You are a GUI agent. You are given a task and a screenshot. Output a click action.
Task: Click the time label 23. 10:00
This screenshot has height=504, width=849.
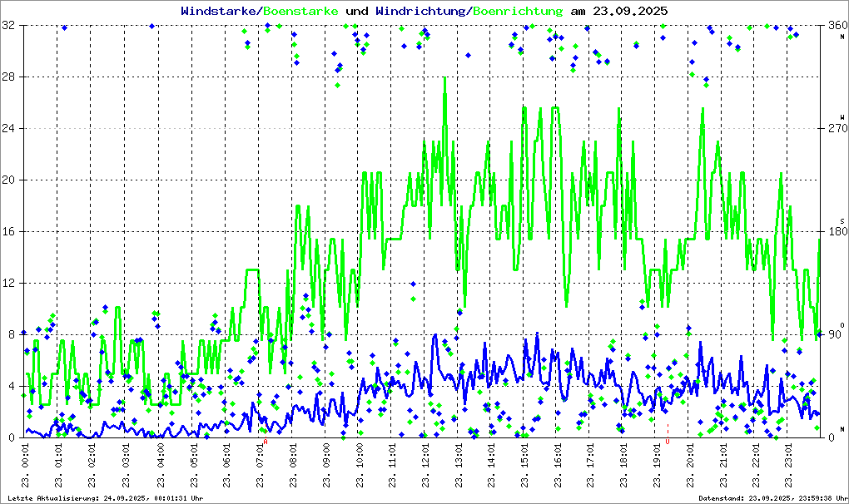click(359, 465)
